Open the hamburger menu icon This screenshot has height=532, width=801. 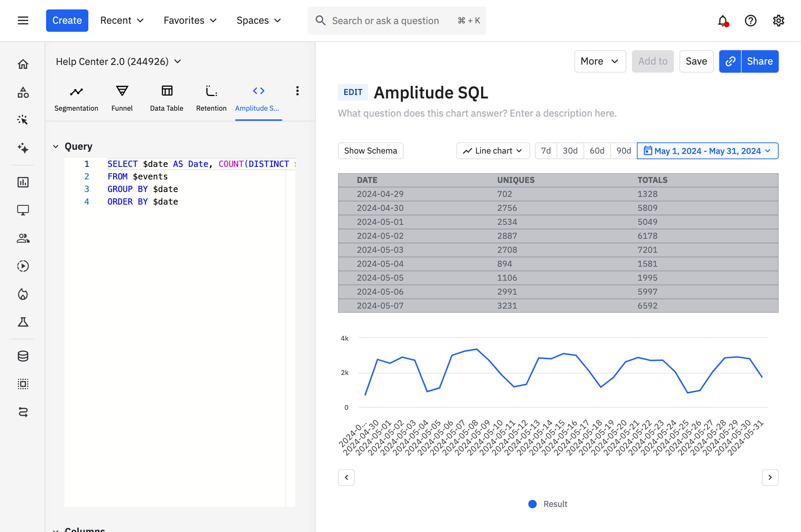[23, 21]
